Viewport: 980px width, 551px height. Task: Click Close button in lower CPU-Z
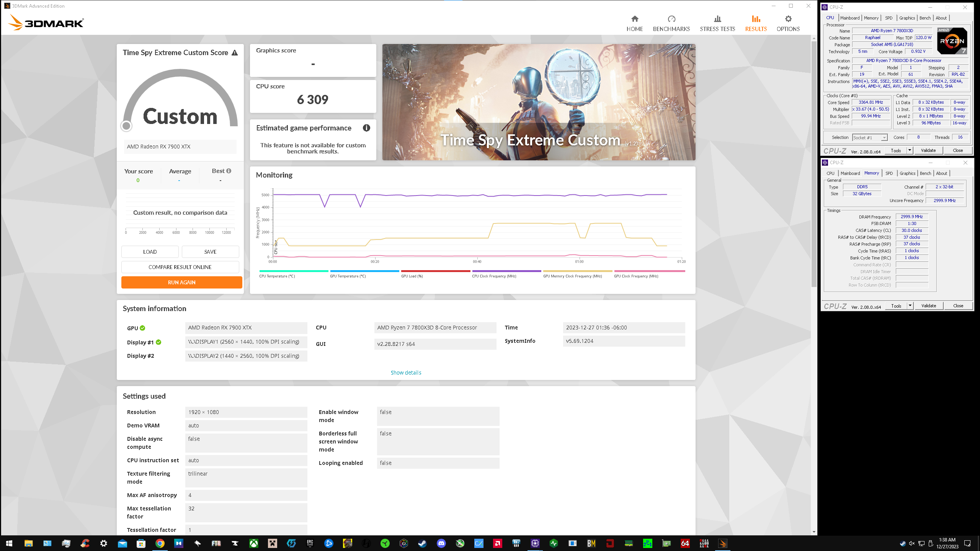[x=958, y=306]
